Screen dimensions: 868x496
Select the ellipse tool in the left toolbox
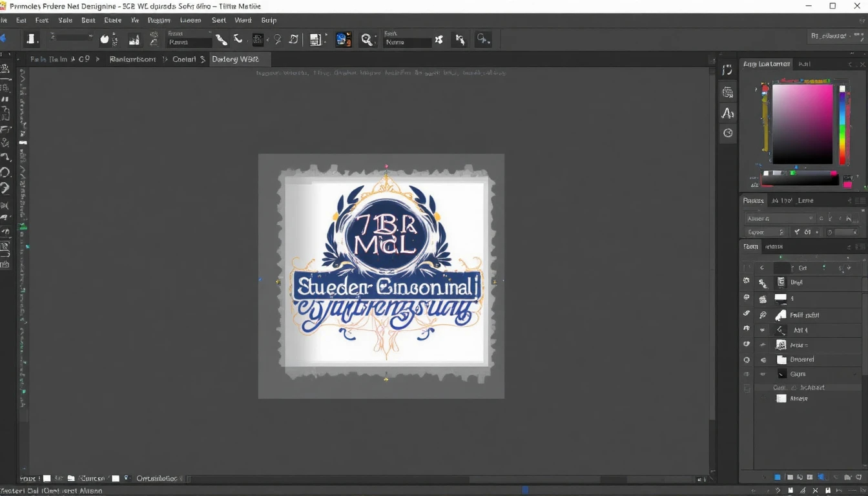5,172
